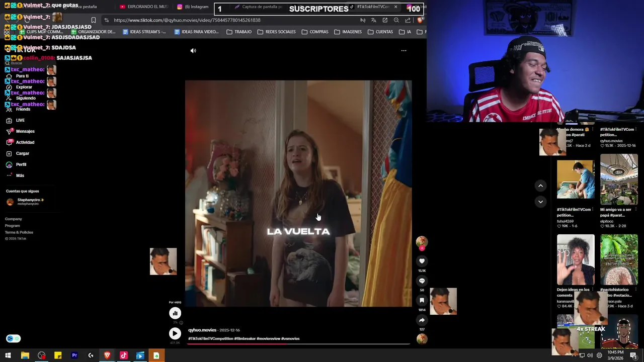Open creator avatar beside the video

tap(422, 242)
